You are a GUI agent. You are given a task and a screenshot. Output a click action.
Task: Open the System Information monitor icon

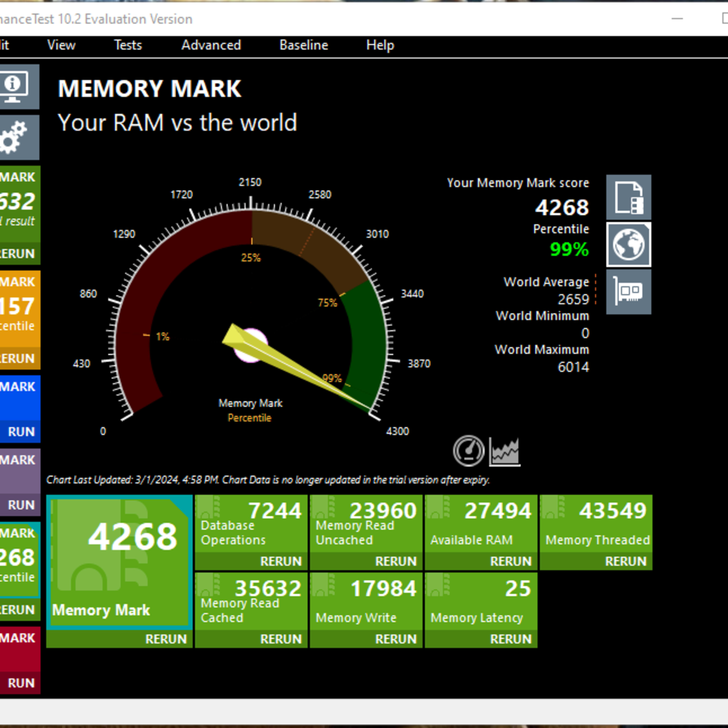[19, 87]
